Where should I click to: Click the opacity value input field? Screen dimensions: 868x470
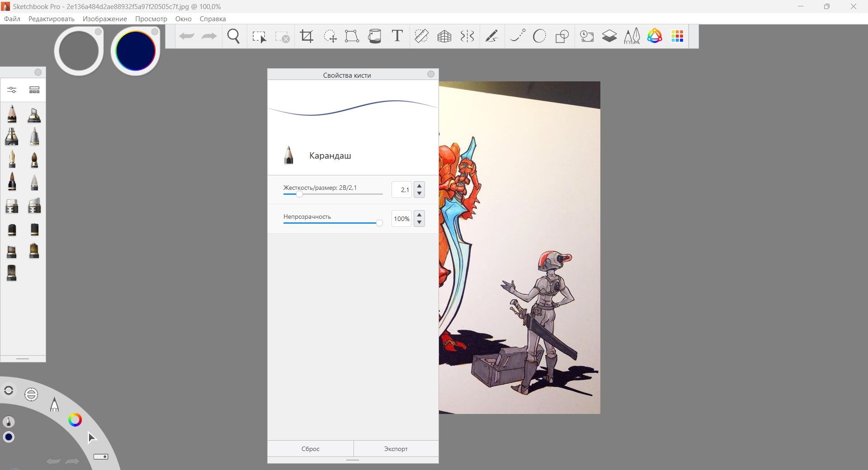[401, 219]
